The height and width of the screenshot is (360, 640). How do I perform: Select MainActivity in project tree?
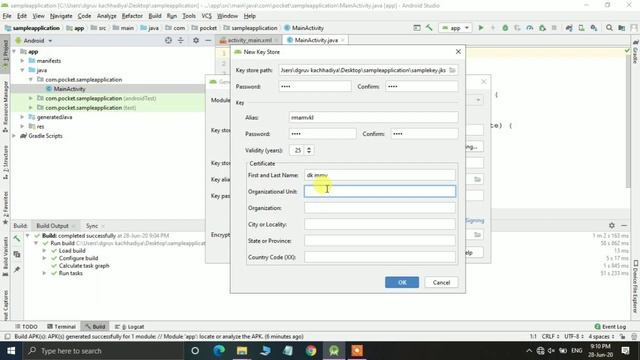(x=69, y=89)
